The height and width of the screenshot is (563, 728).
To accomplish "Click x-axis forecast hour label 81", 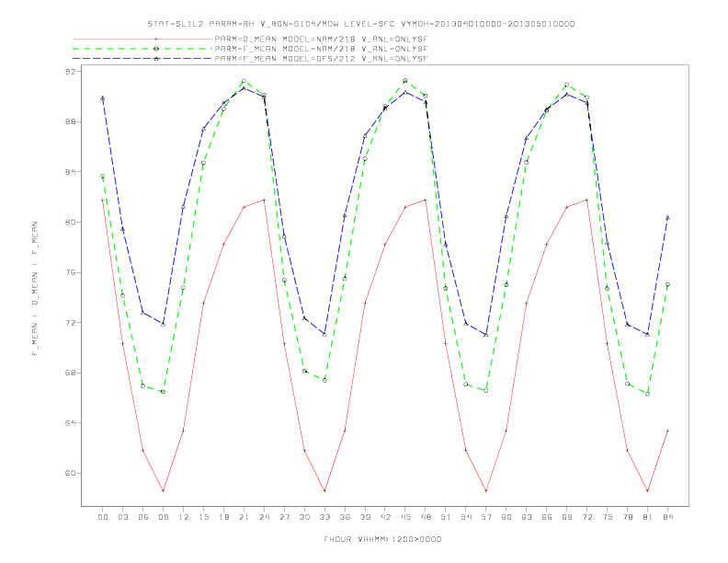I will tap(648, 517).
